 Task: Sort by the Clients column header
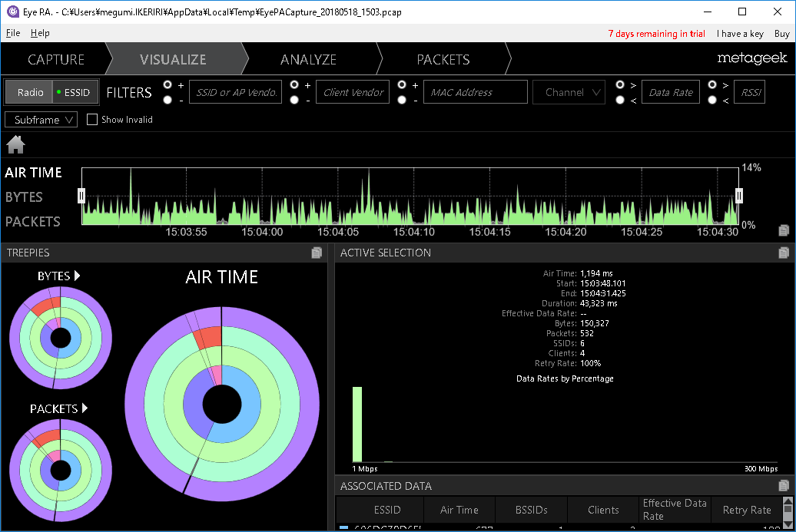click(x=603, y=510)
